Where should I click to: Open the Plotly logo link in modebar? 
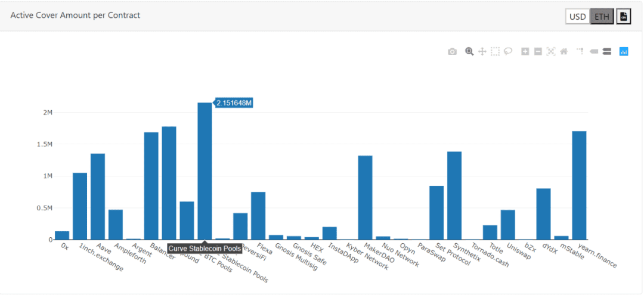click(624, 51)
